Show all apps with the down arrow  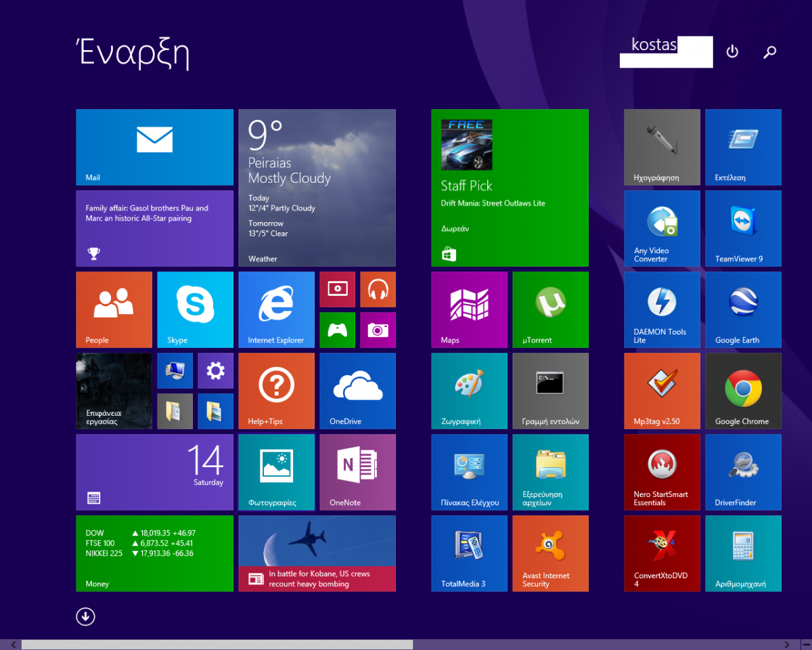pos(85,616)
